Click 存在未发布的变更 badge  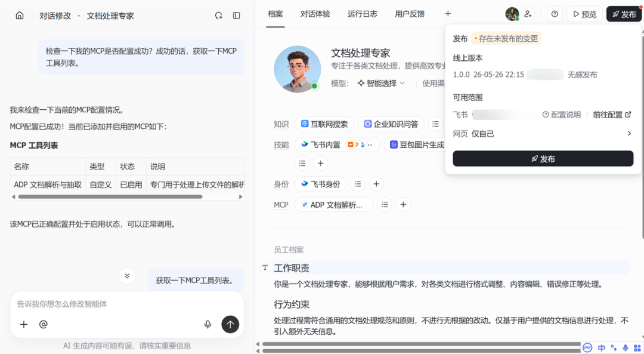(x=506, y=38)
